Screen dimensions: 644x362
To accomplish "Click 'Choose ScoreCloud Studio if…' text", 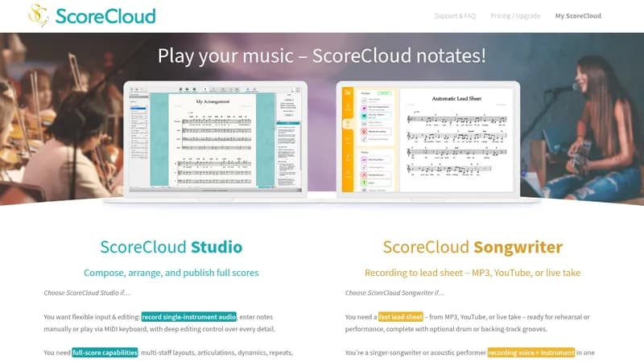I will [87, 293].
